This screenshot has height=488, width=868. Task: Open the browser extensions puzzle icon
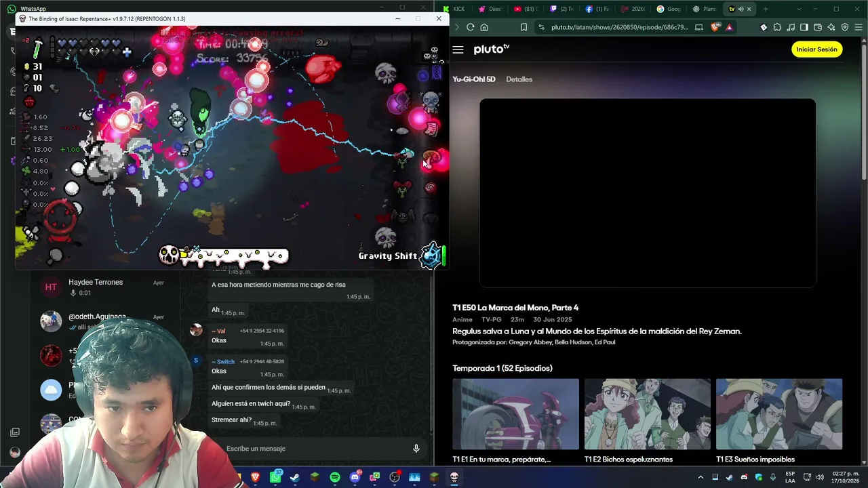[x=777, y=27]
